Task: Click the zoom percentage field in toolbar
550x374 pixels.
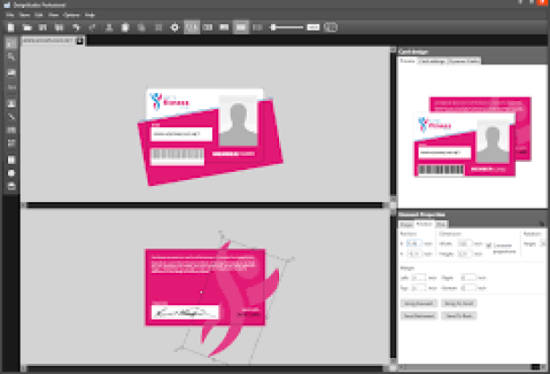Action: point(313,27)
